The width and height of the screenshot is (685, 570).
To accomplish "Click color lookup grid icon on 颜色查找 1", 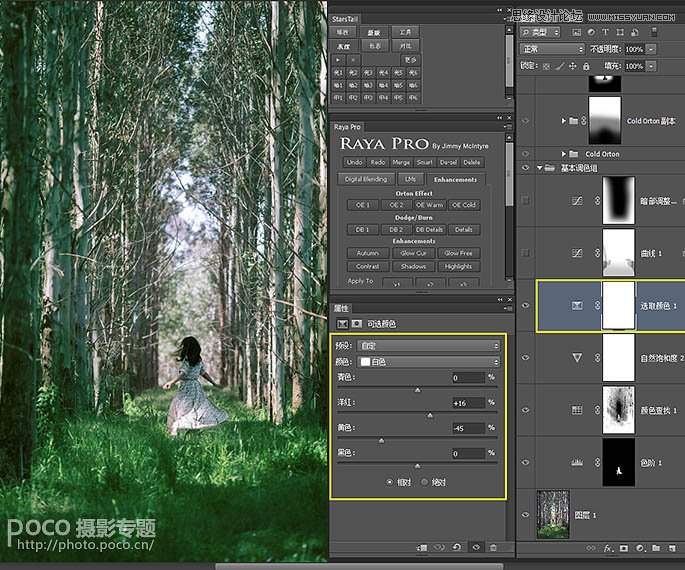I will click(577, 410).
